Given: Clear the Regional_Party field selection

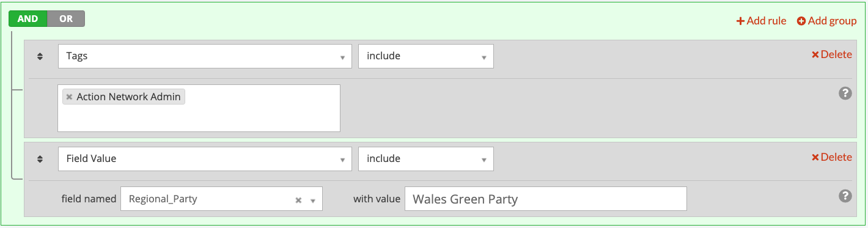Looking at the screenshot, I should click(x=298, y=200).
